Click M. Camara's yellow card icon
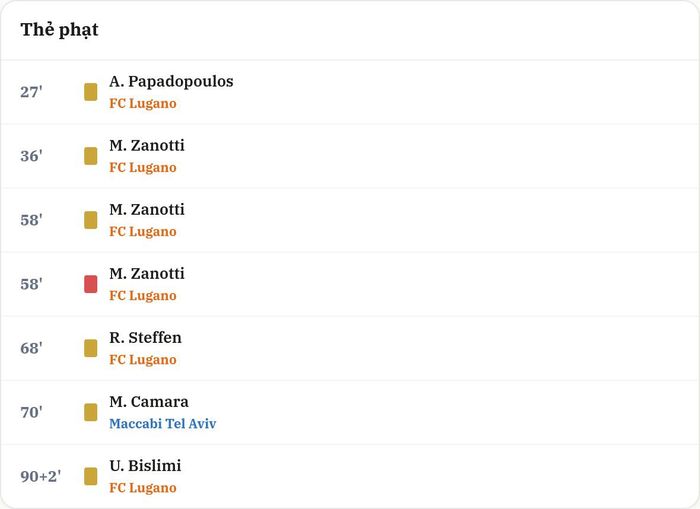Image resolution: width=700 pixels, height=509 pixels. point(91,412)
